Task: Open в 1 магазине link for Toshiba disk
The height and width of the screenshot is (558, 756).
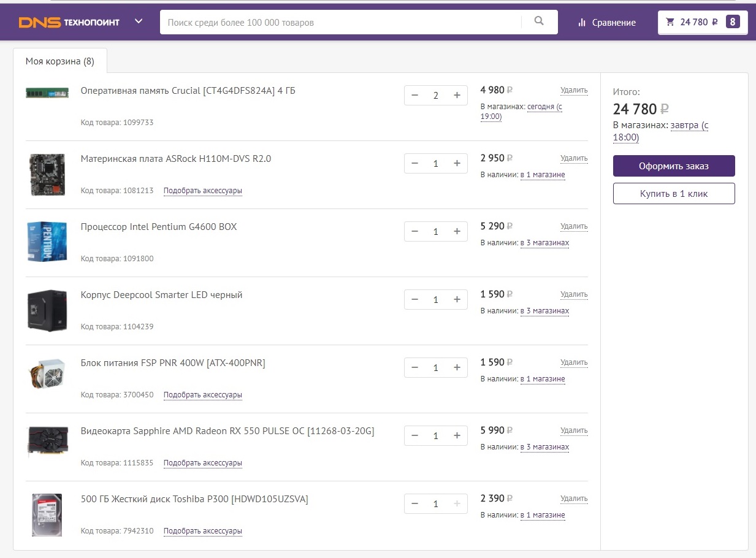Action: 543,515
